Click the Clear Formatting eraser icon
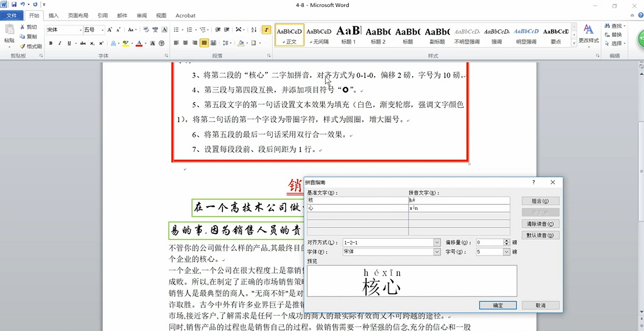Image resolution: width=644 pixels, height=331 pixels. pos(146,30)
